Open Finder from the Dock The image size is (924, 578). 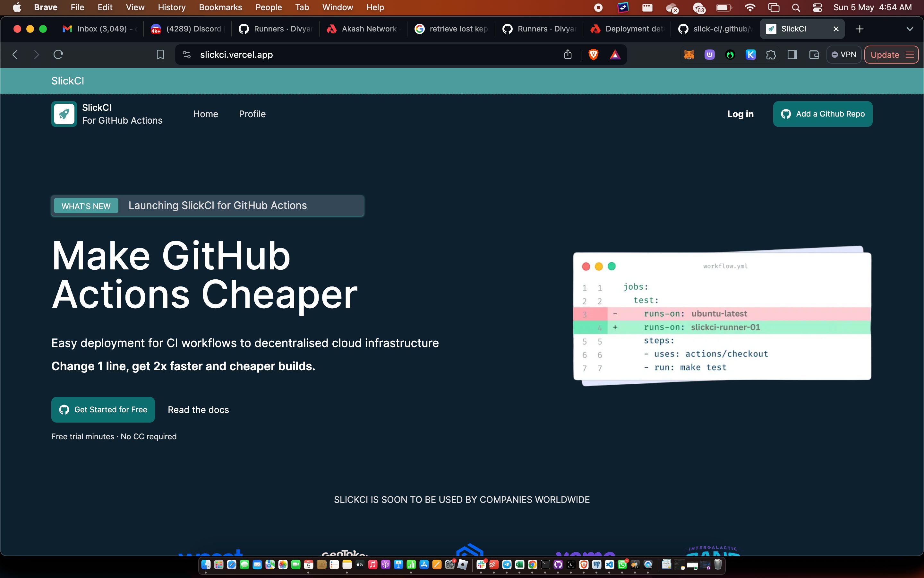click(206, 565)
